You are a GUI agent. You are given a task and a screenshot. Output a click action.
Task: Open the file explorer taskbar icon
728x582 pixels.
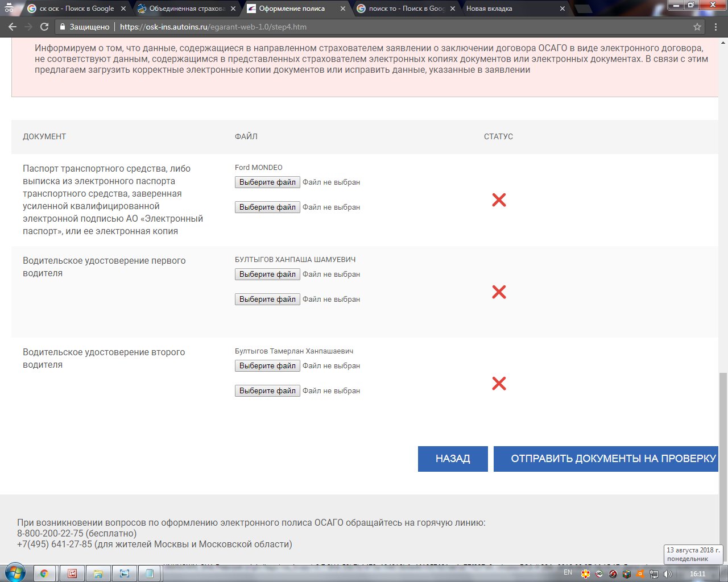[98, 573]
